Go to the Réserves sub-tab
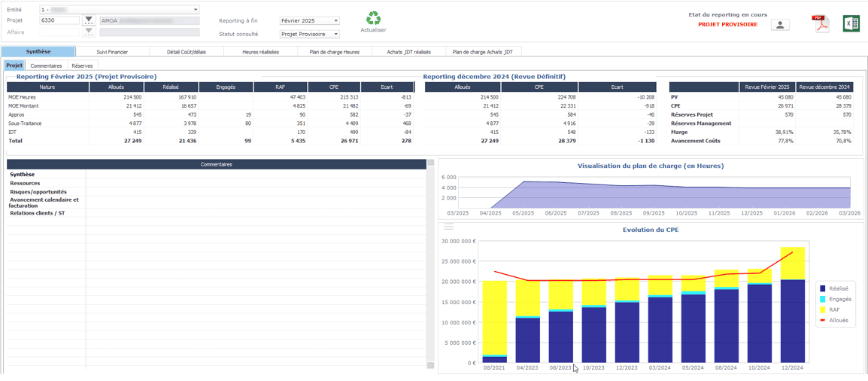Viewport: 868px width, 381px height. click(x=82, y=66)
